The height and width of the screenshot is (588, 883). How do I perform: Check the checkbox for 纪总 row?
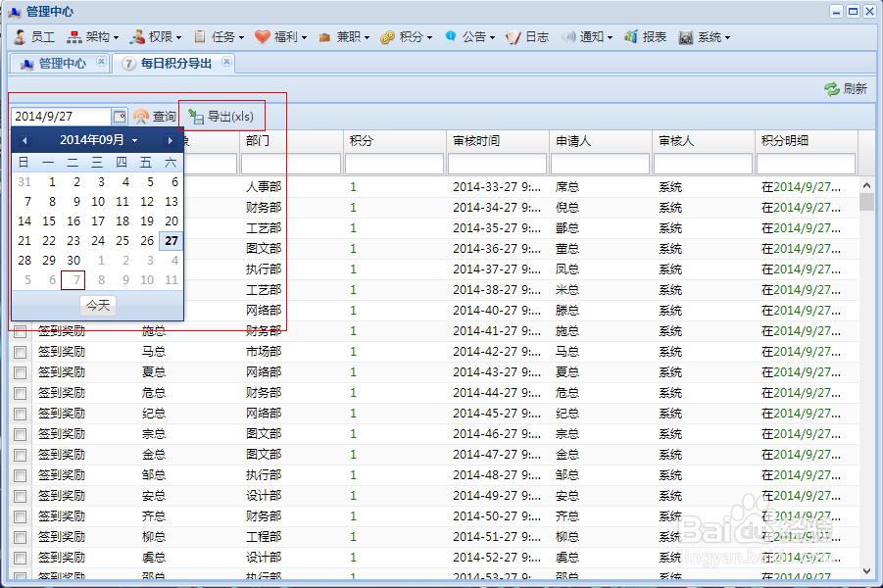[21, 414]
